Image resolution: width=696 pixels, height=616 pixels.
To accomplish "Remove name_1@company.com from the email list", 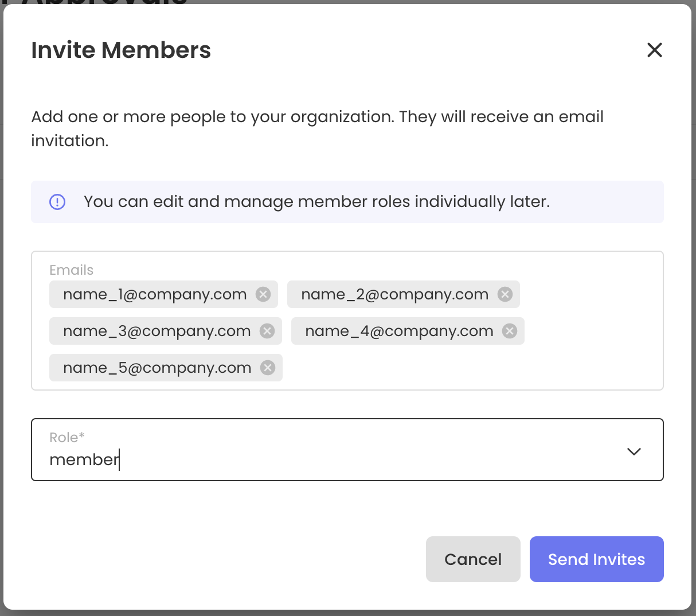I will tap(263, 294).
